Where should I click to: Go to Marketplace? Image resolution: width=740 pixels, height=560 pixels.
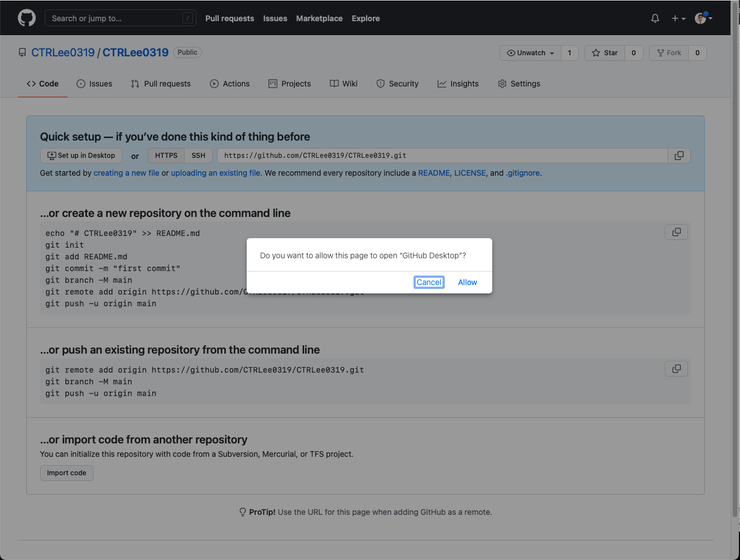click(319, 18)
